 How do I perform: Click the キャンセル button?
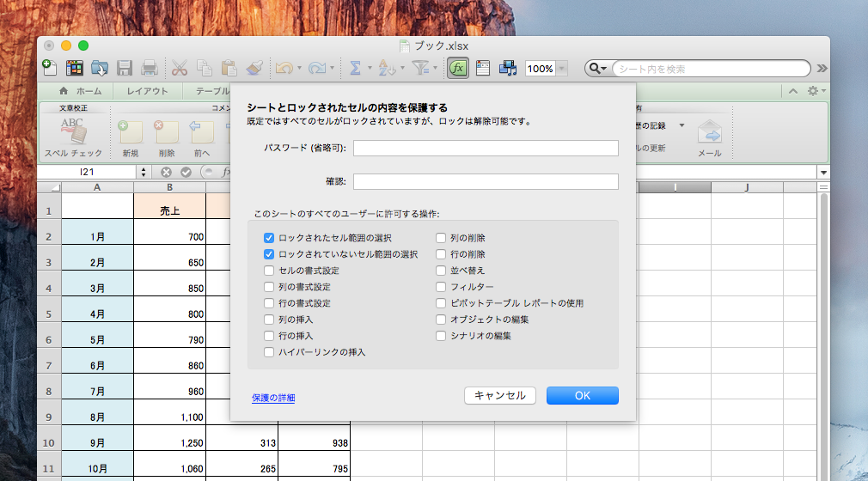pos(500,396)
